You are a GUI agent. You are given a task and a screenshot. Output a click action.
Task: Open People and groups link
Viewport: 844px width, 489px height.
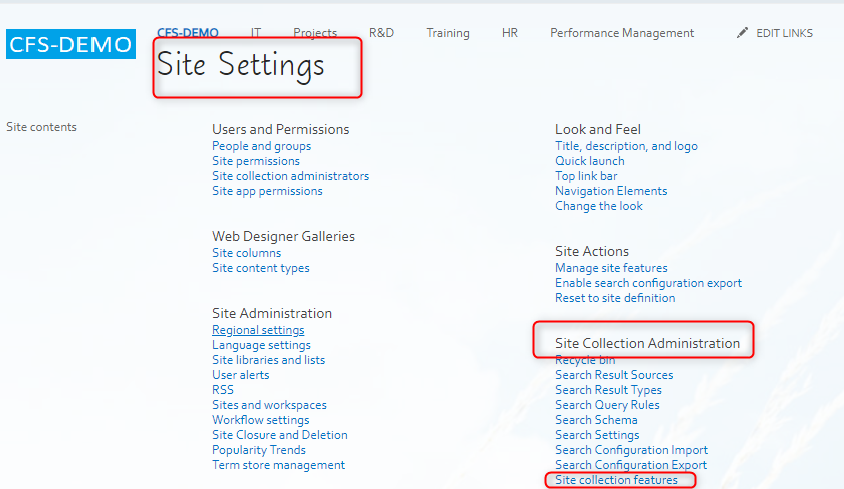[x=262, y=146]
